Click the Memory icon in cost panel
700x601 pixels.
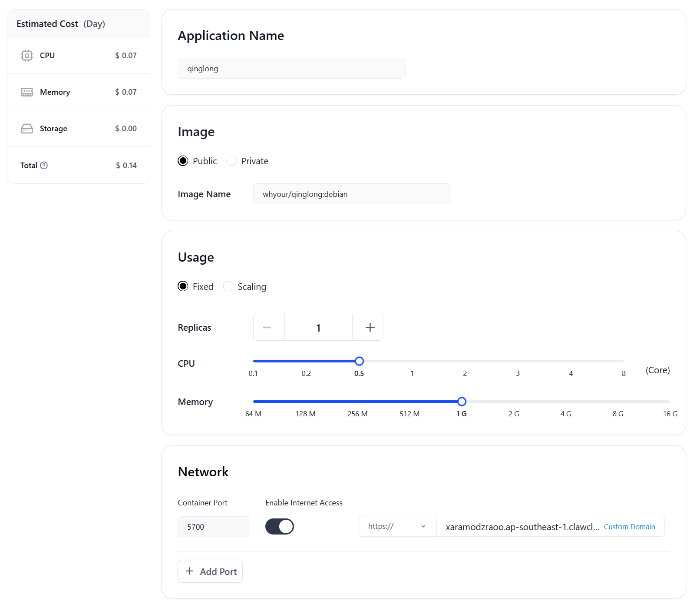(x=27, y=92)
